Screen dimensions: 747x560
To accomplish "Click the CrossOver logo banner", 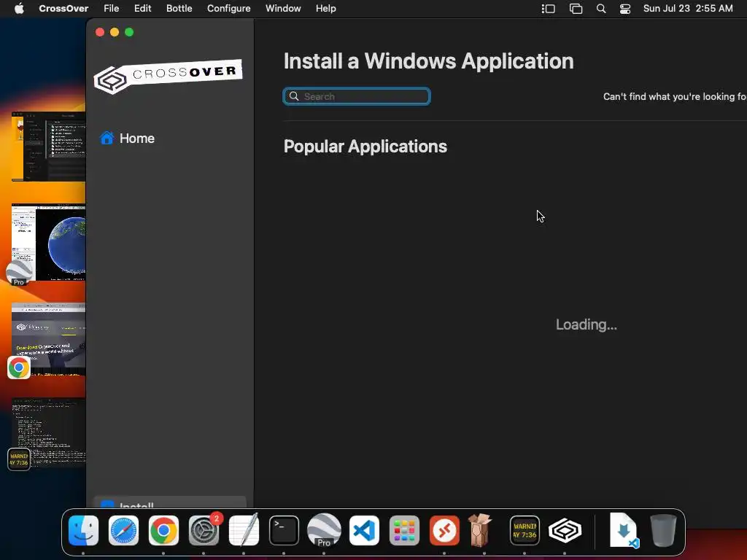I will click(x=168, y=76).
